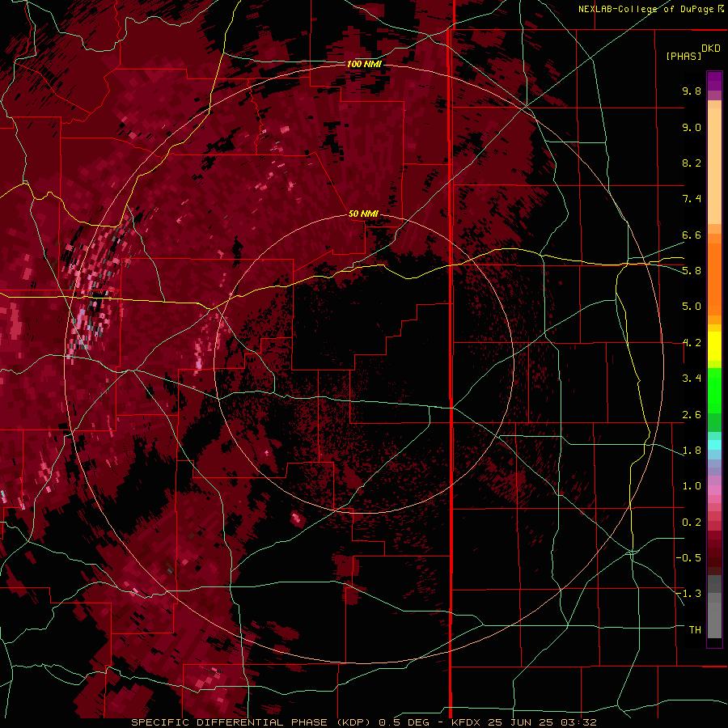Click the 8.2 value on the legend

coord(692,163)
